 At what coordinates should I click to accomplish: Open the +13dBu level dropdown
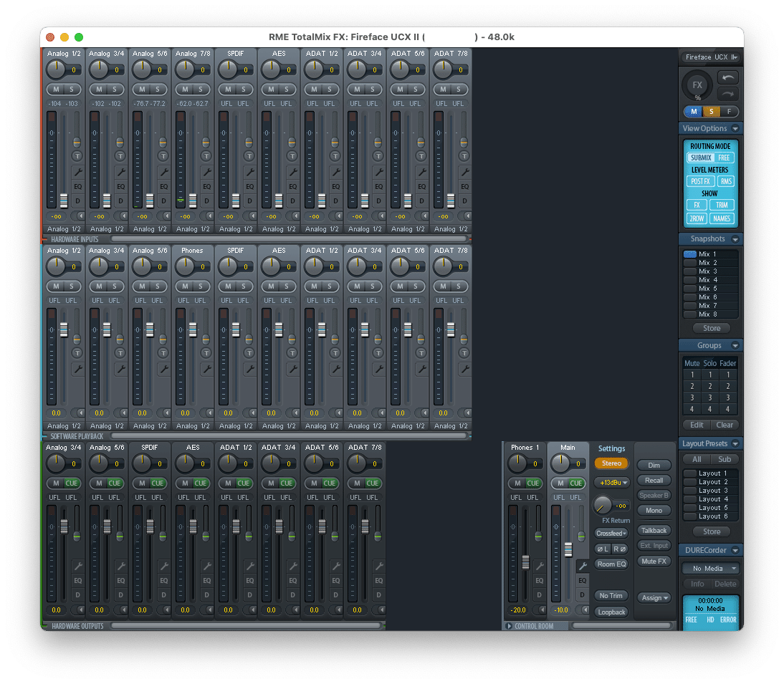(x=613, y=483)
